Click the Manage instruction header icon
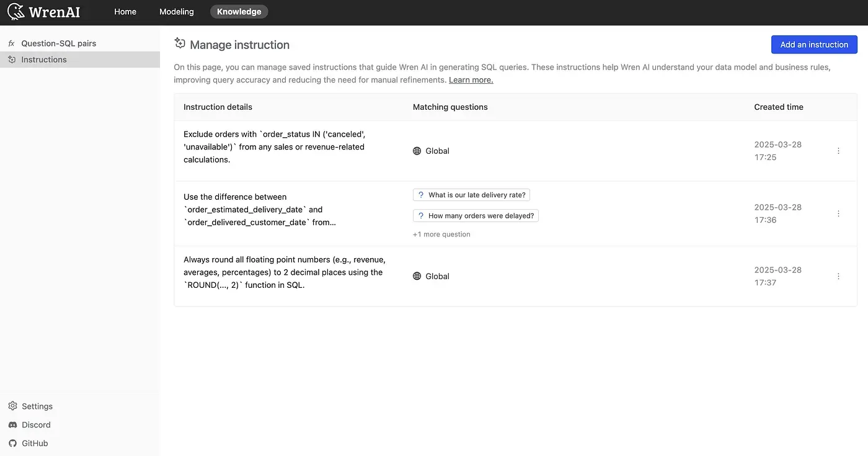The image size is (868, 456). pyautogui.click(x=180, y=43)
